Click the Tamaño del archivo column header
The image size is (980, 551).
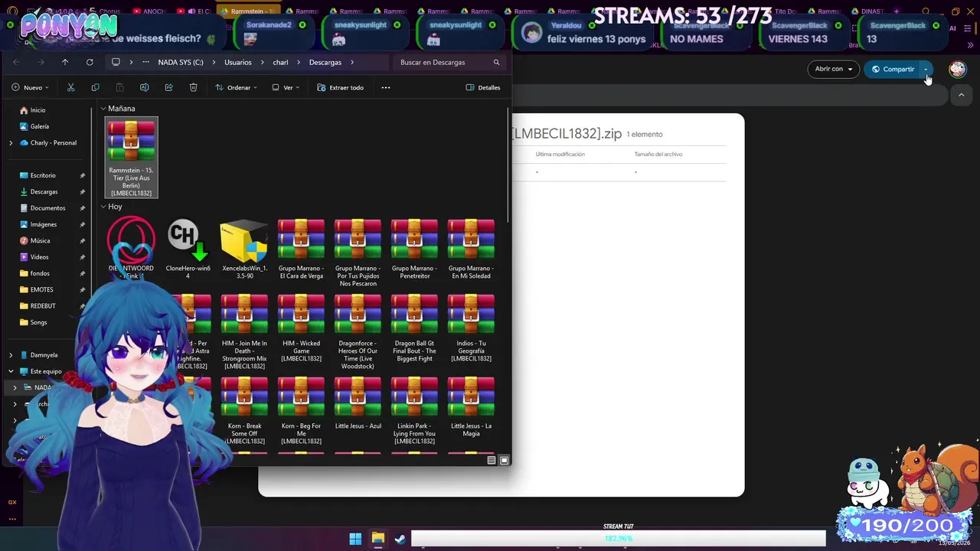point(658,154)
